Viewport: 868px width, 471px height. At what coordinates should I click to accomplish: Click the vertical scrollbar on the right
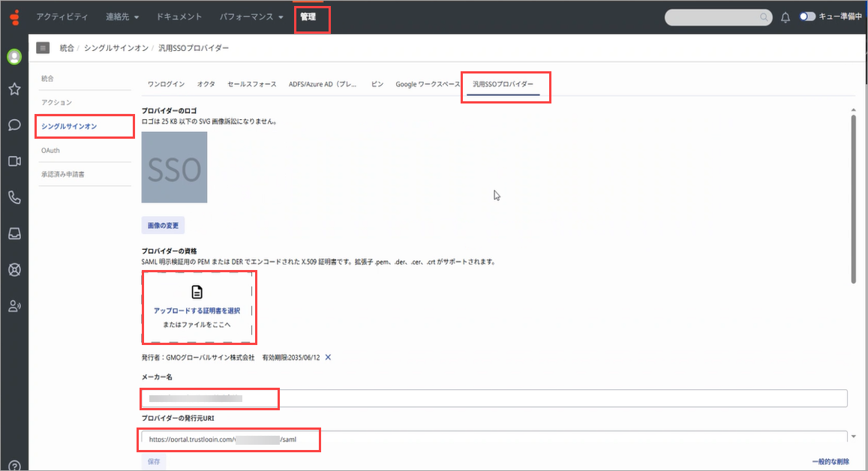coord(853,199)
